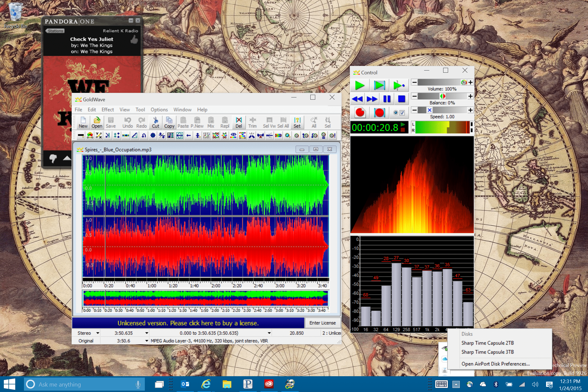Open the View menu
Screen dimensions: 588x392
point(124,109)
